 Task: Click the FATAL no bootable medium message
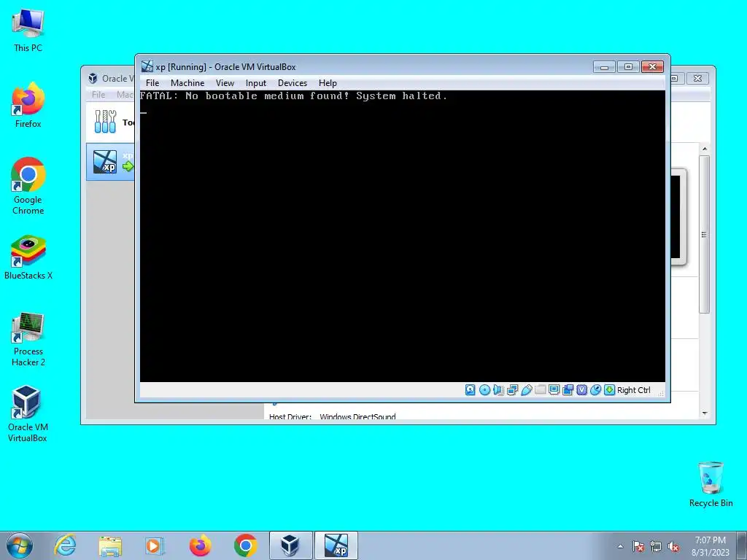[x=293, y=96]
